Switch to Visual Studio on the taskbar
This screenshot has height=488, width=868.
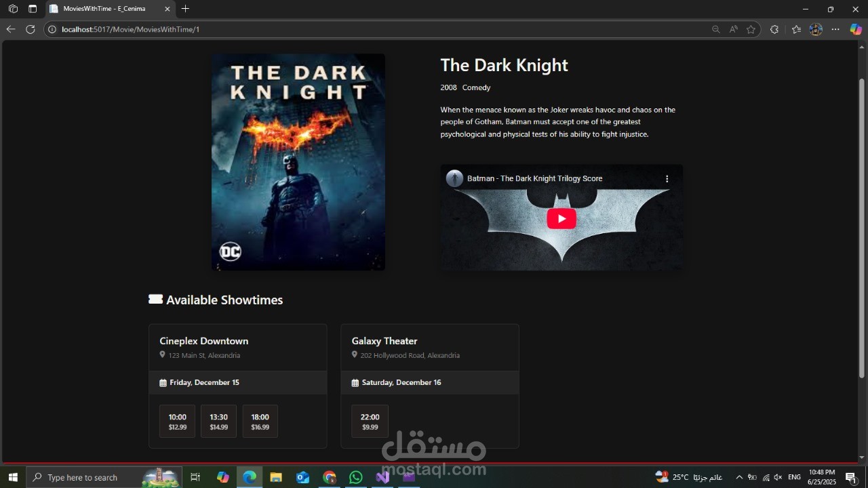click(x=382, y=477)
